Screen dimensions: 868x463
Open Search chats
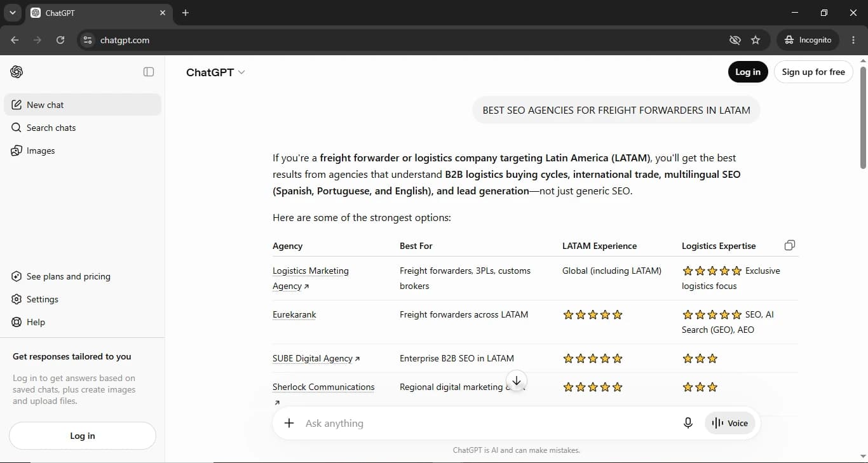(83, 128)
